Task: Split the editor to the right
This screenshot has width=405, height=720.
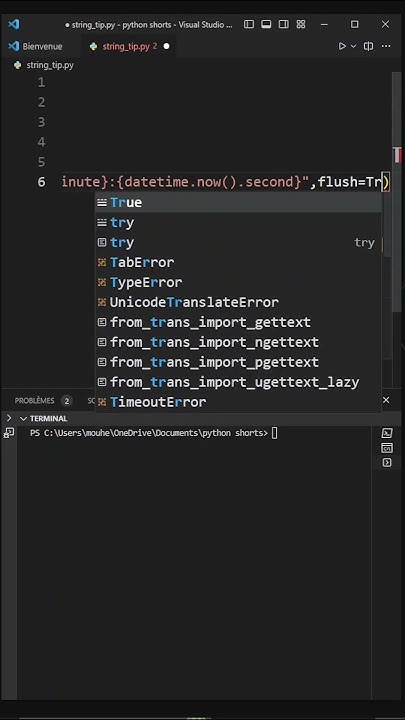Action: pos(368,46)
